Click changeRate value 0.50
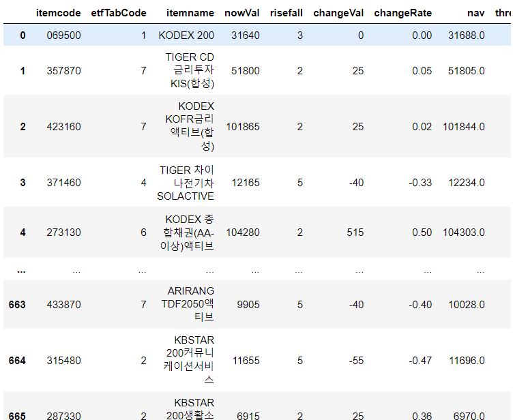 click(422, 232)
